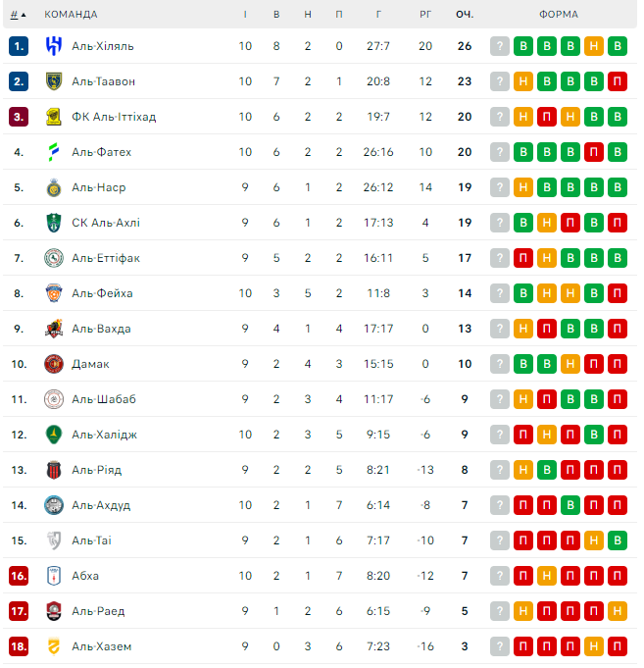Sort table by the # rank column
The height and width of the screenshot is (668, 644).
coord(18,15)
